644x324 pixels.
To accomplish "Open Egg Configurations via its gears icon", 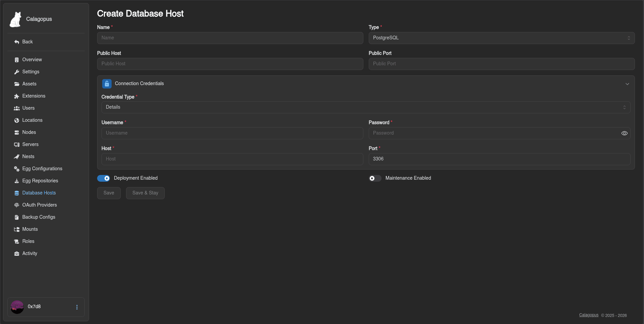I will 16,169.
